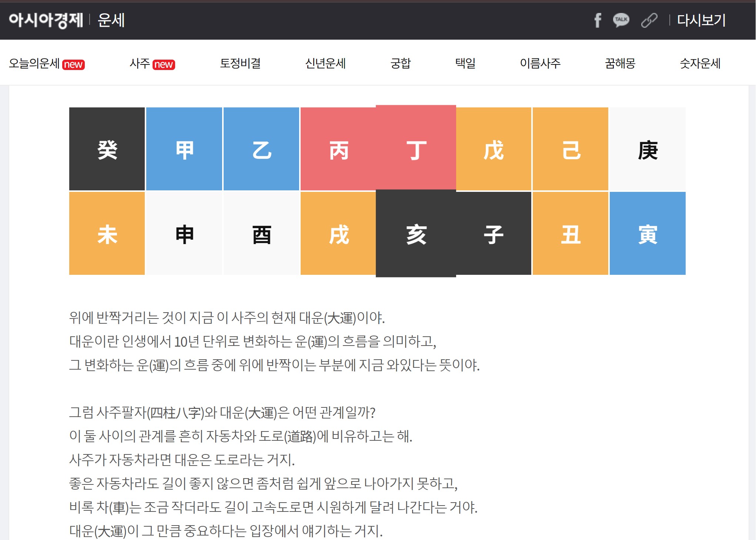Open 신년운세 menu tab
The width and height of the screenshot is (756, 540).
(325, 63)
